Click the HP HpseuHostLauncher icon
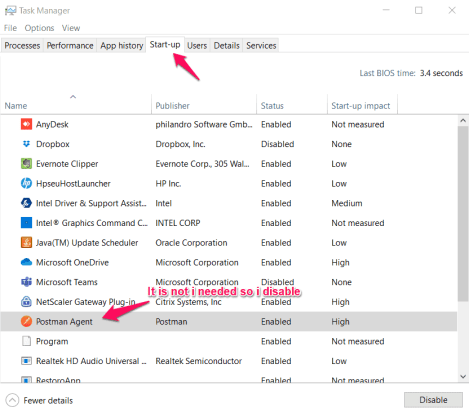469x417 pixels. [26, 183]
